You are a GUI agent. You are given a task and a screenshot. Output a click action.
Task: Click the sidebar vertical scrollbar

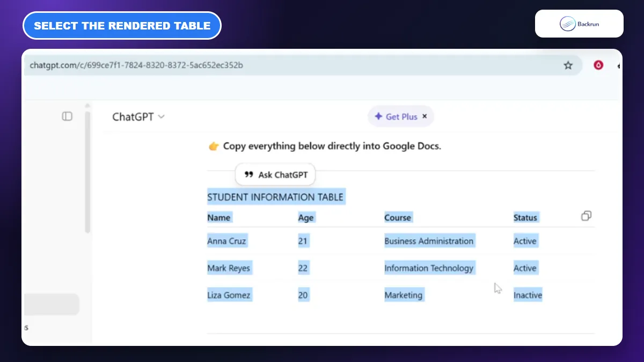click(87, 172)
